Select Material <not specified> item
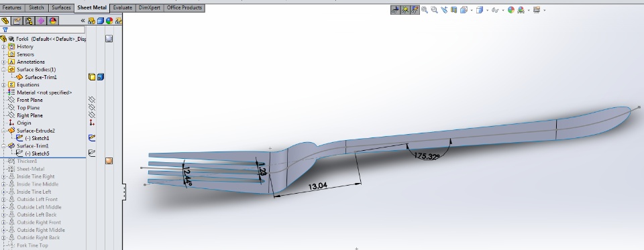The width and height of the screenshot is (644, 250). pos(44,92)
